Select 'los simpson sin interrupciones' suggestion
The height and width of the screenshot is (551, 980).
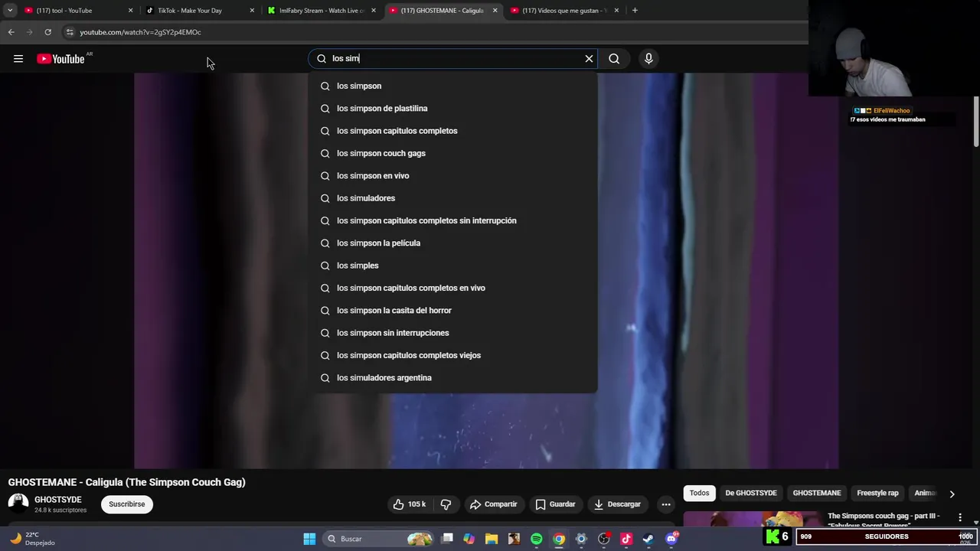pos(452,333)
